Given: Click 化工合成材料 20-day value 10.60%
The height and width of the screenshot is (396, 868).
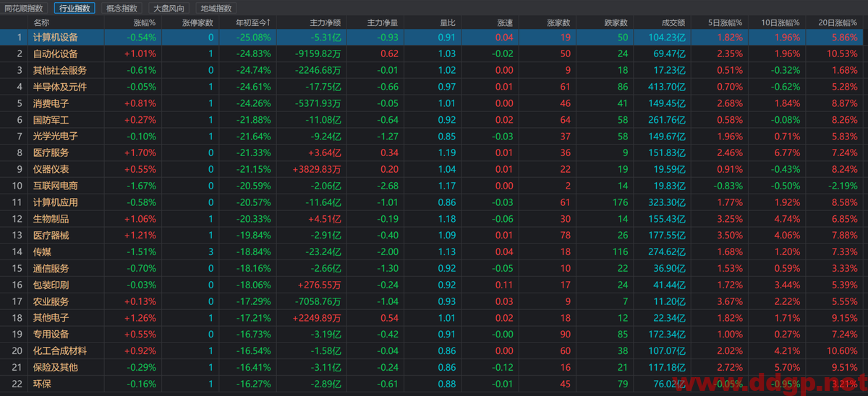Looking at the screenshot, I should coord(841,350).
